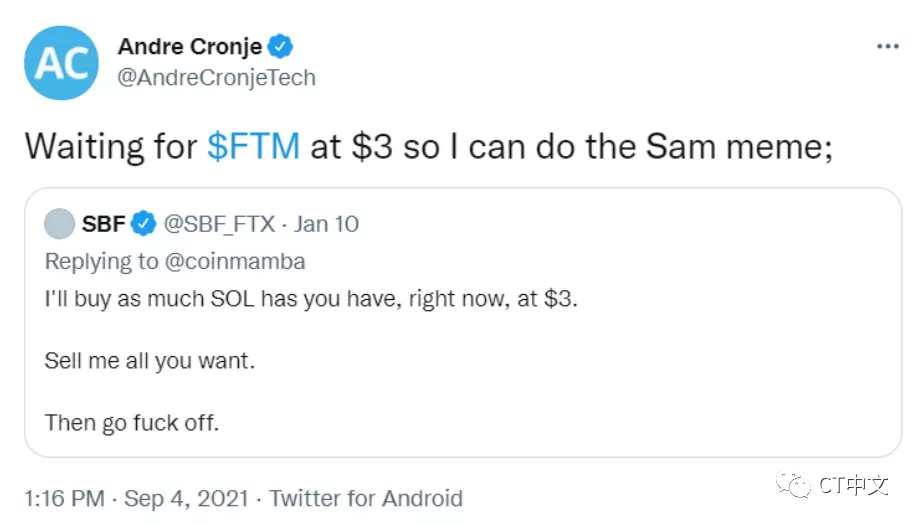918x525 pixels.
Task: Click the "Waiting for" main tweet text
Action: (x=110, y=146)
